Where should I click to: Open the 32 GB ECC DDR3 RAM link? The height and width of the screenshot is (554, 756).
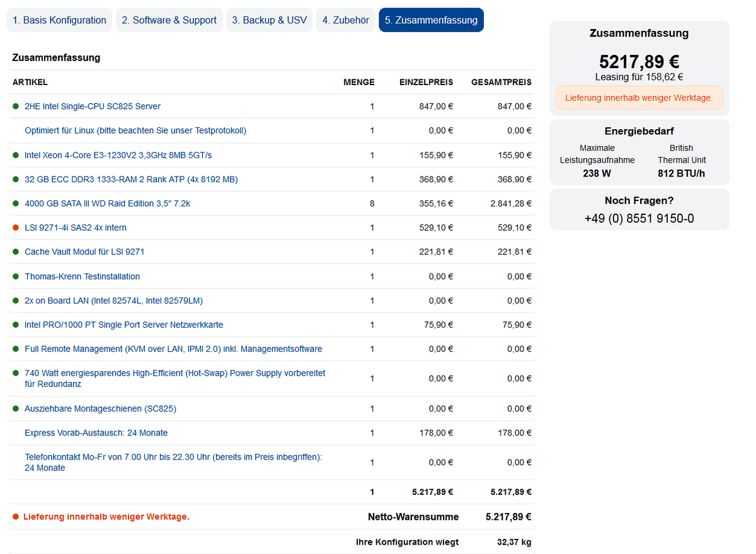click(x=131, y=180)
